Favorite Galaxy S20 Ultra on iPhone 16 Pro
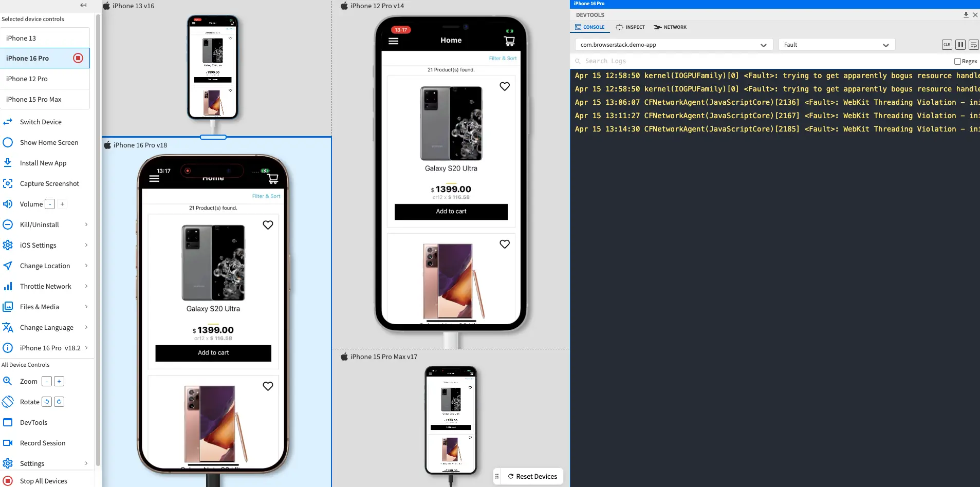This screenshot has width=980, height=487. click(x=268, y=225)
